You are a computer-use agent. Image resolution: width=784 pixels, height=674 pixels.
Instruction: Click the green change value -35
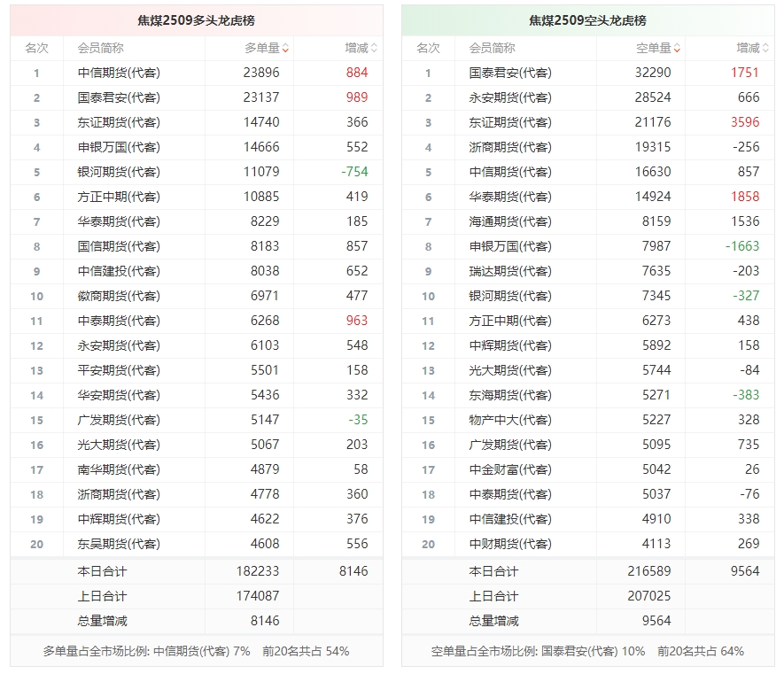click(x=358, y=420)
